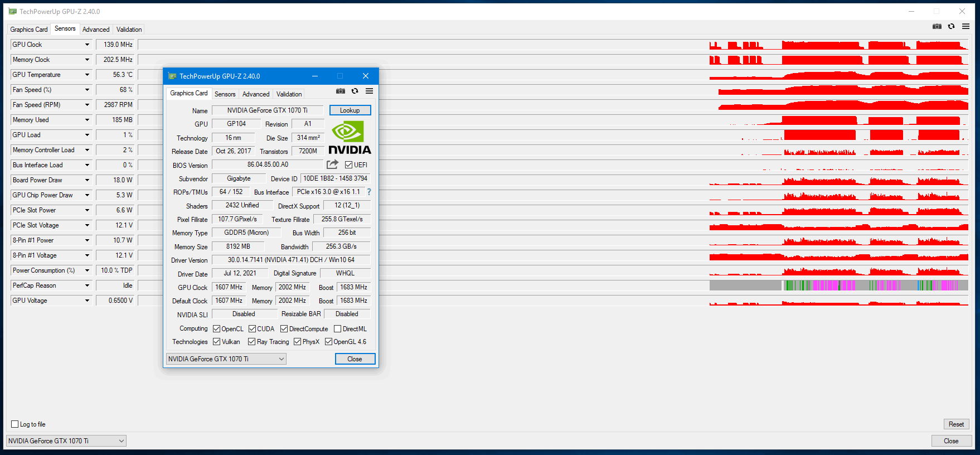Viewport: 980px width, 455px height.
Task: Toggle the DirectML checkbox
Action: (337, 328)
